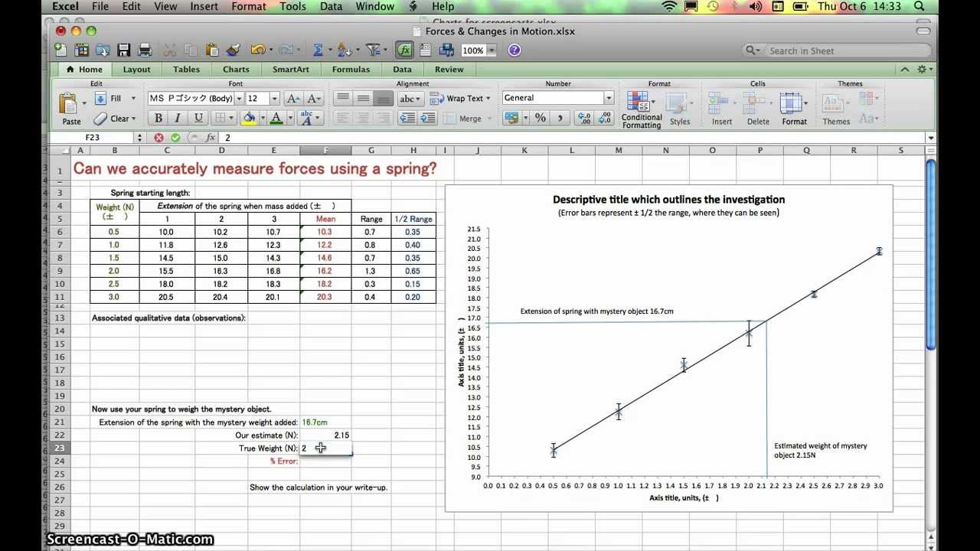Click the fx insert function icon in formula bar
Image resolution: width=980 pixels, height=551 pixels.
click(x=211, y=138)
